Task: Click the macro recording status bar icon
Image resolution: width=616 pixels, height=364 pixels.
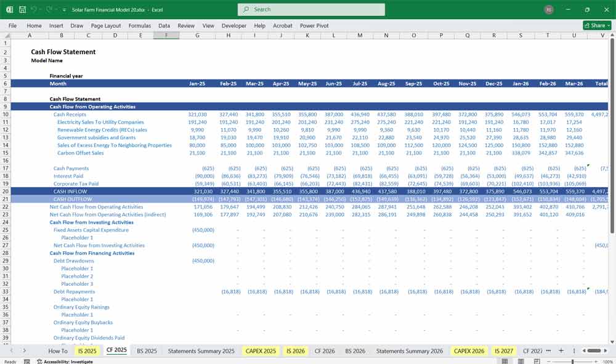Action: (x=26, y=362)
